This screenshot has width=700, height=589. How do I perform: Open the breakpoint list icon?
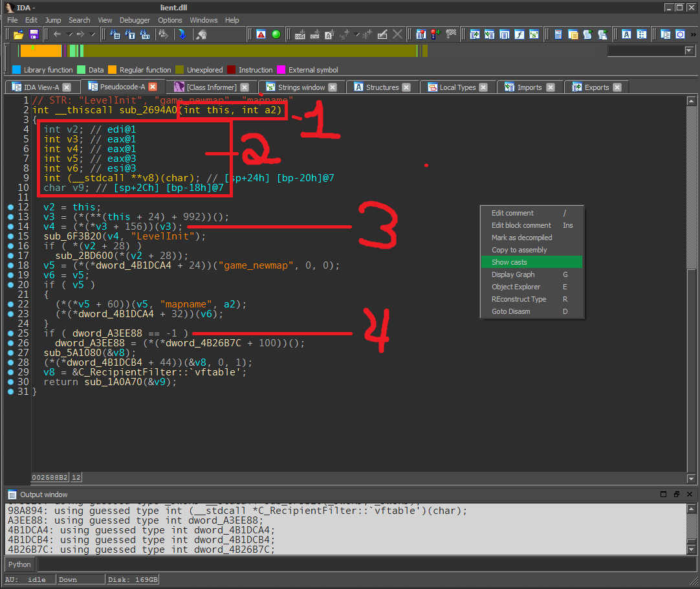pos(421,34)
